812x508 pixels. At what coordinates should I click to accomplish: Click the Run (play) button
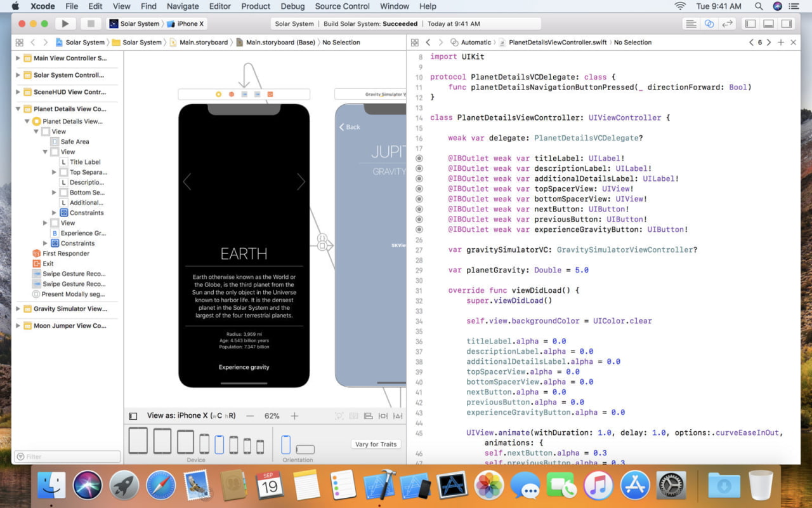pyautogui.click(x=65, y=23)
